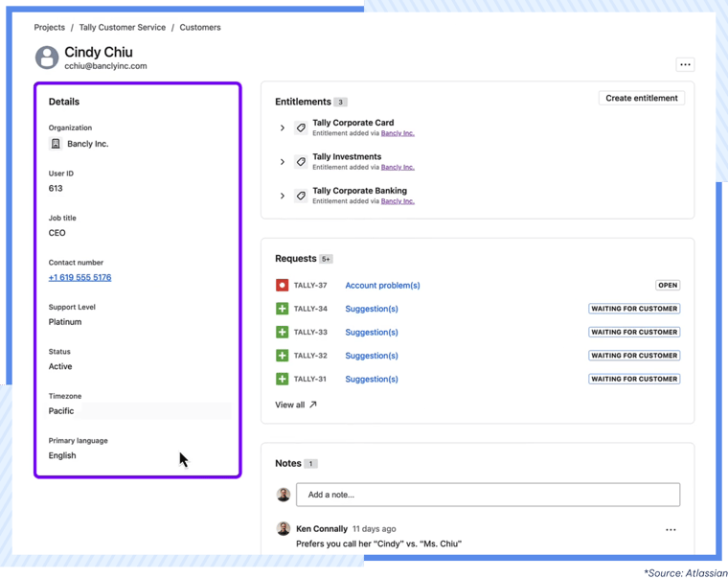Click the note text about calling her Cindy
728x579 pixels.
(379, 544)
